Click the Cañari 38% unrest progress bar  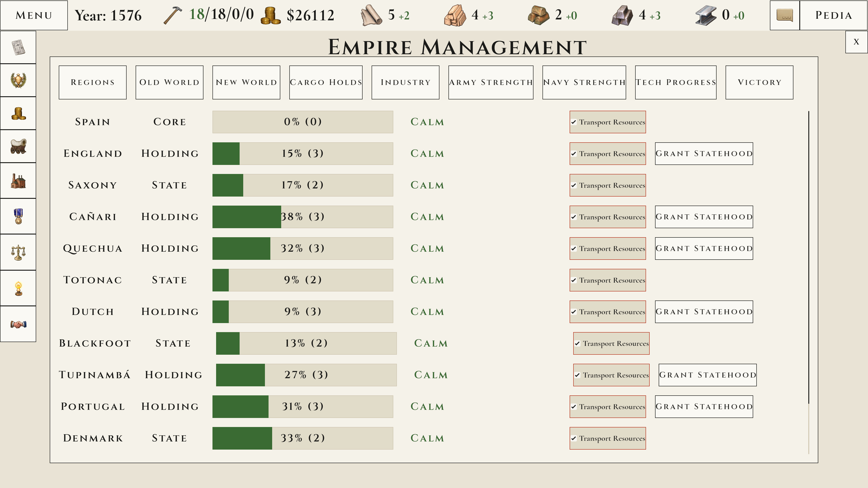(x=303, y=217)
